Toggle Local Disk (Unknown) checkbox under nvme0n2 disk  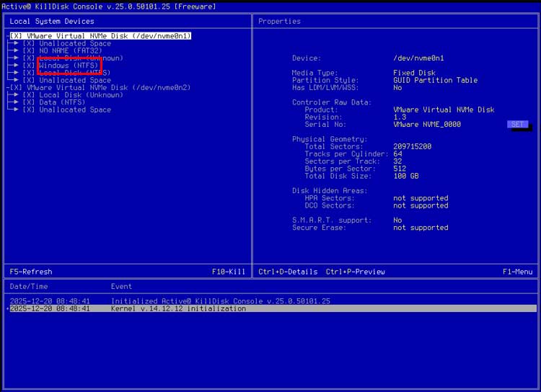[29, 95]
